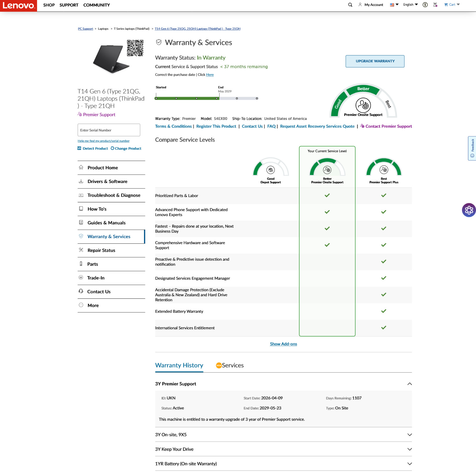Click the Lenovo logo
This screenshot has width=476, height=474.
pos(18,6)
